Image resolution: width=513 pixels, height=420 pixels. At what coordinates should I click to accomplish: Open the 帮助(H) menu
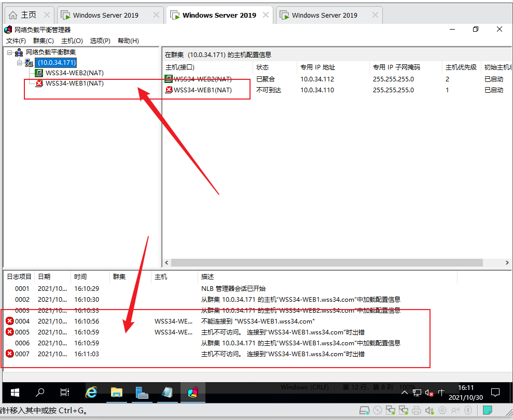[x=128, y=41]
